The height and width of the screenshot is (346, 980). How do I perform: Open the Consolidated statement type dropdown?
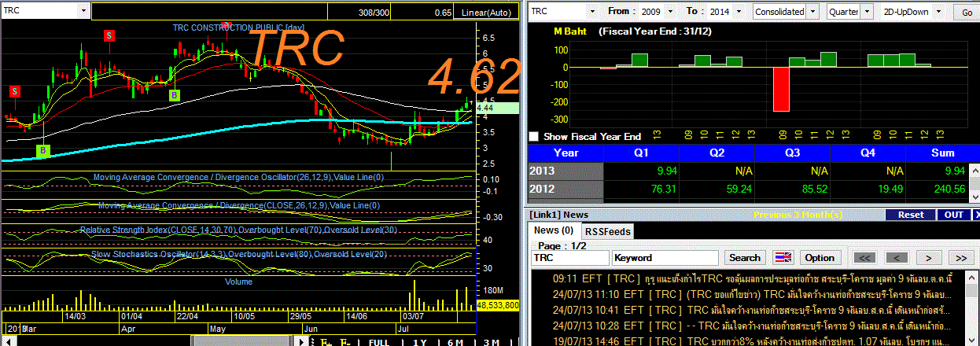point(813,12)
